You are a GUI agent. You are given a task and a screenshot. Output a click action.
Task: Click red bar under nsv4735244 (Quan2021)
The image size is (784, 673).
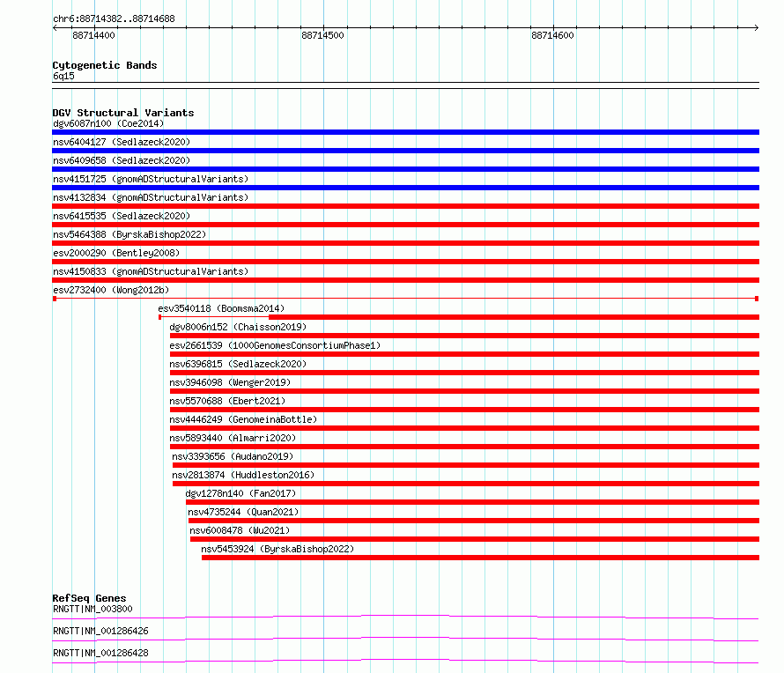point(474,521)
